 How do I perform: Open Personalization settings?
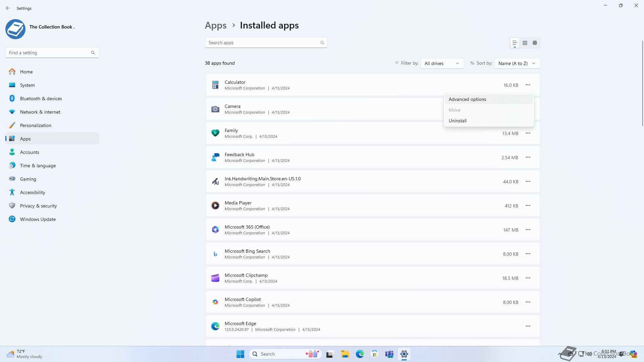(52, 125)
